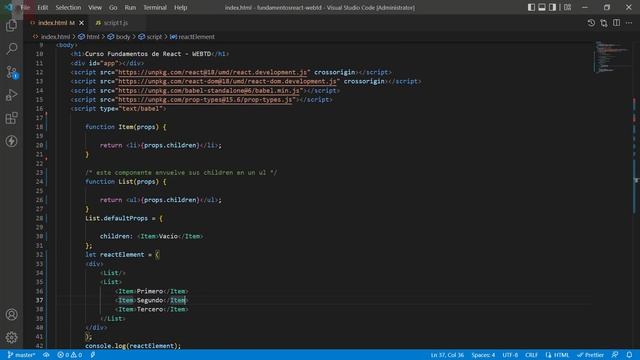Click the List.defaultProps code text
The width and height of the screenshot is (640, 360).
116,218
